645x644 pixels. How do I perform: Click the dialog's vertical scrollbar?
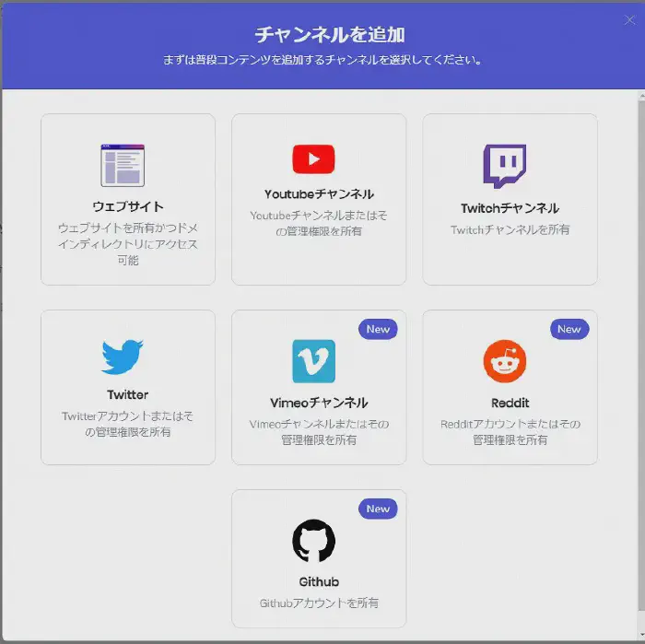[x=641, y=354]
